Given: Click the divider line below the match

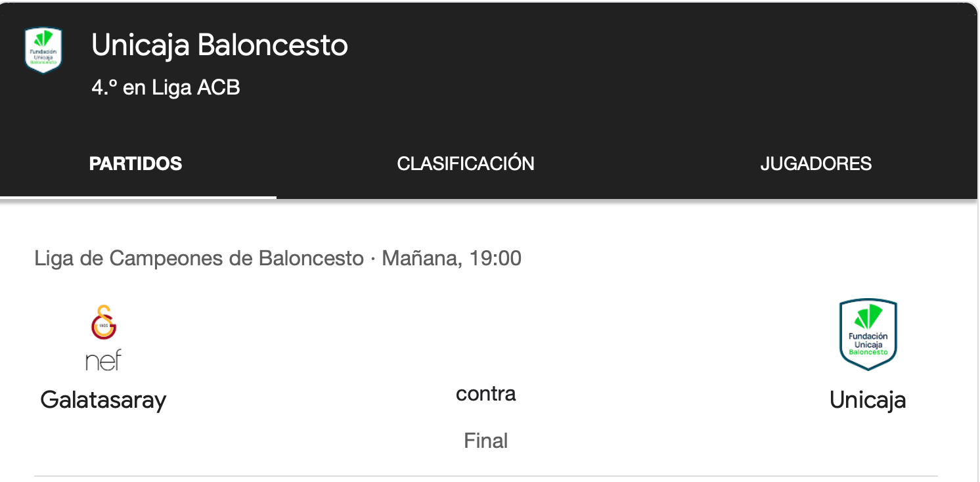Looking at the screenshot, I should click(486, 475).
